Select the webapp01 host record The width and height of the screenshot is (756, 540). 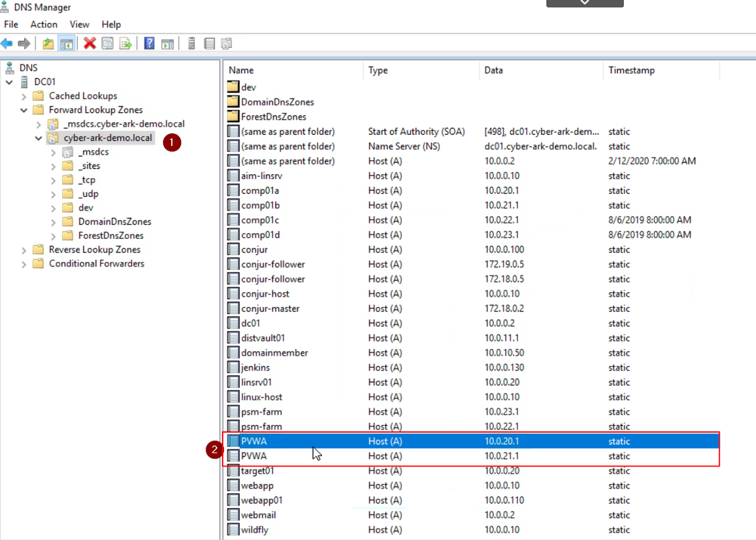tap(473, 500)
